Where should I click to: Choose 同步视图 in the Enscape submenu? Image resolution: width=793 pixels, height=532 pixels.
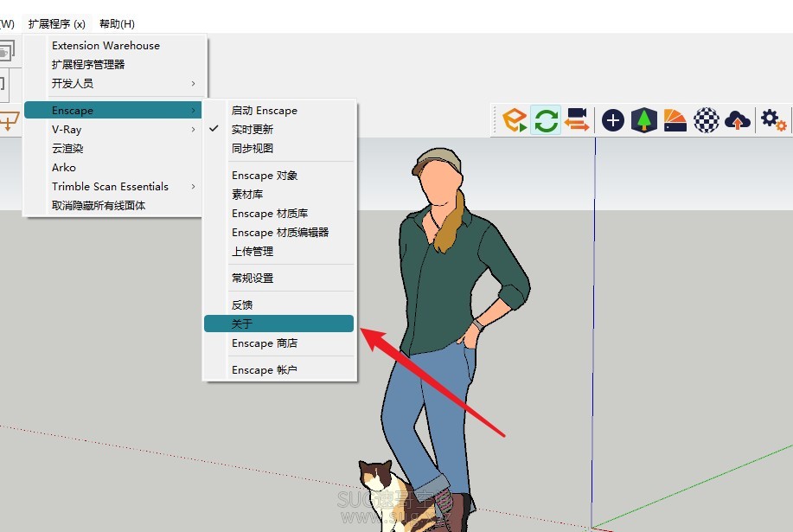tap(278, 148)
